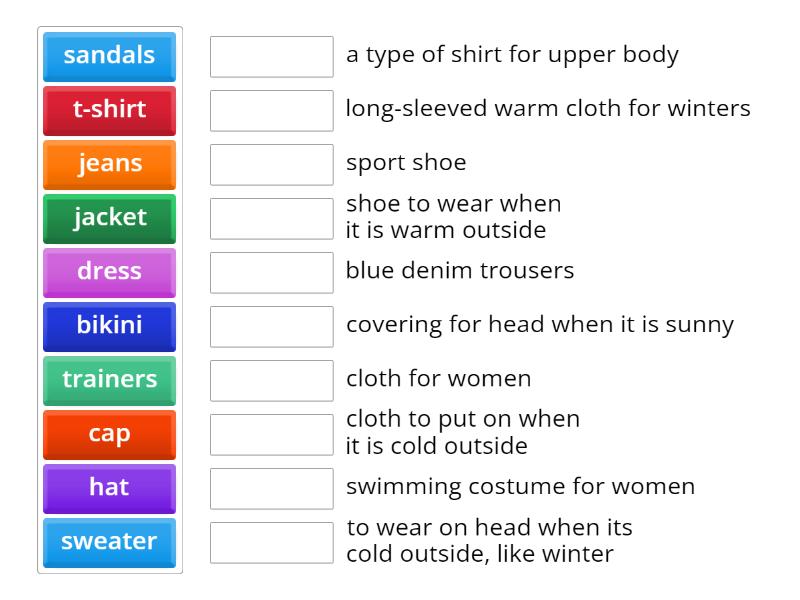800x600 pixels.
Task: Click the sweater word tile
Action: (109, 542)
